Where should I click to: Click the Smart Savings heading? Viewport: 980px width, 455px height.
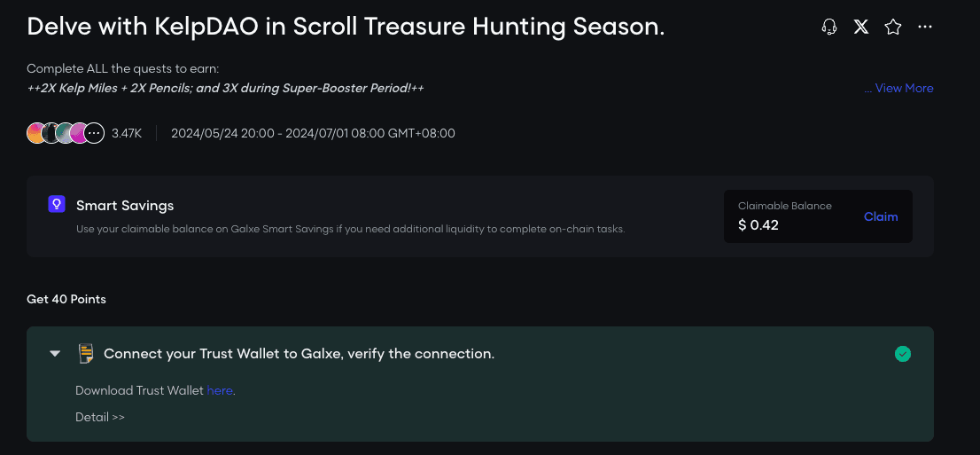point(125,205)
